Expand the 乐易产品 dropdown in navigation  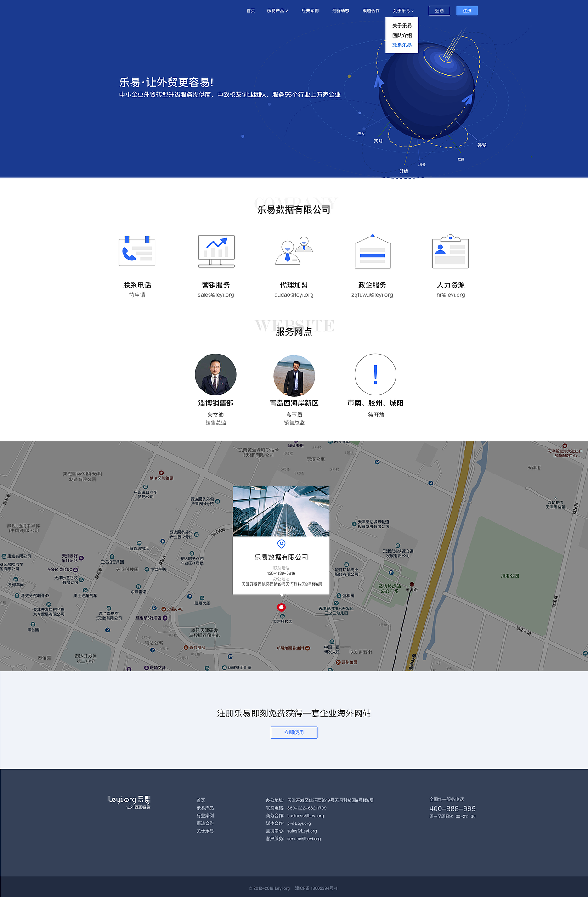click(277, 11)
